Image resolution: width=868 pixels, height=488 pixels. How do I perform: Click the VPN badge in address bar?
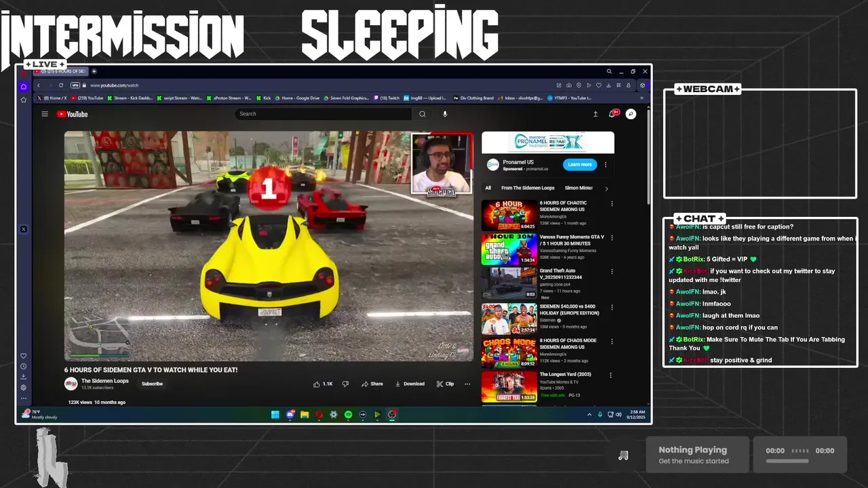(x=75, y=85)
